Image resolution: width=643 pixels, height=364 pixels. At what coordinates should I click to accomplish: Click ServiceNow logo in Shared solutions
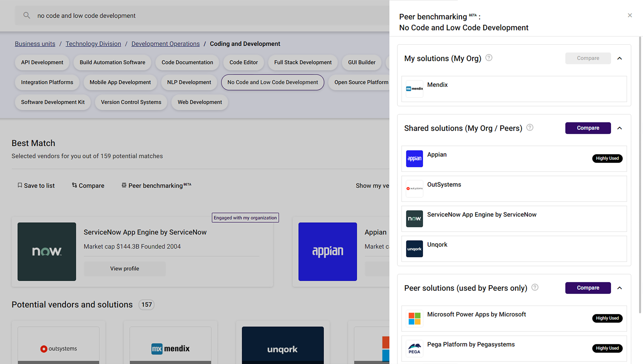tap(414, 219)
